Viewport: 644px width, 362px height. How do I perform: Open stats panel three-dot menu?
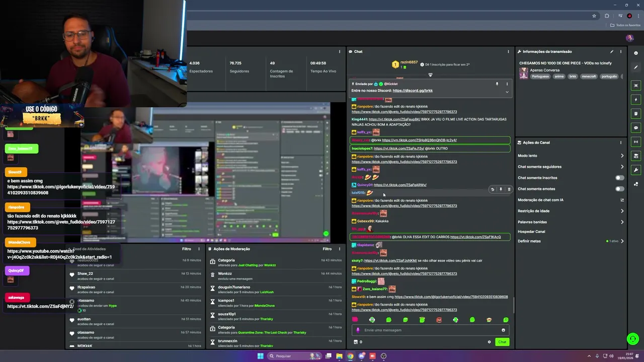[340, 51]
